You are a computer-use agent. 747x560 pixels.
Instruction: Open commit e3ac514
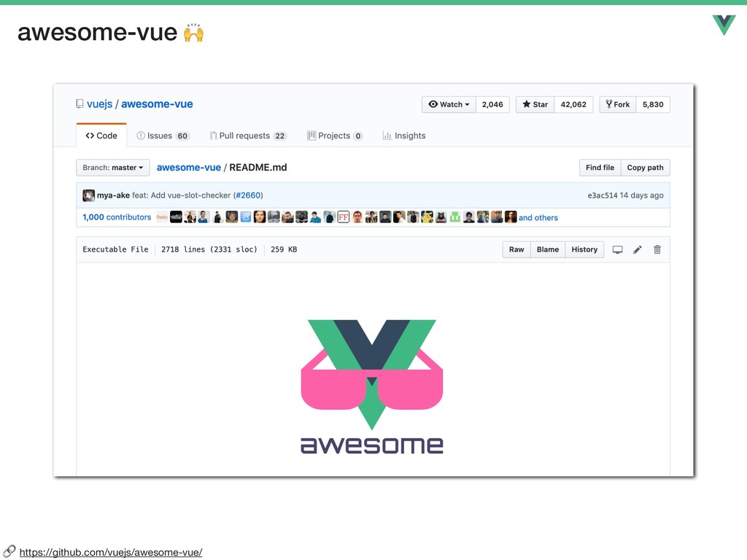point(602,195)
